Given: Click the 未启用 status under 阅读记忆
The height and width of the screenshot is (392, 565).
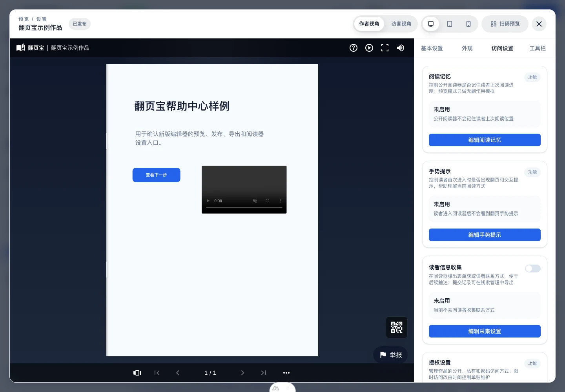Looking at the screenshot, I should point(442,109).
